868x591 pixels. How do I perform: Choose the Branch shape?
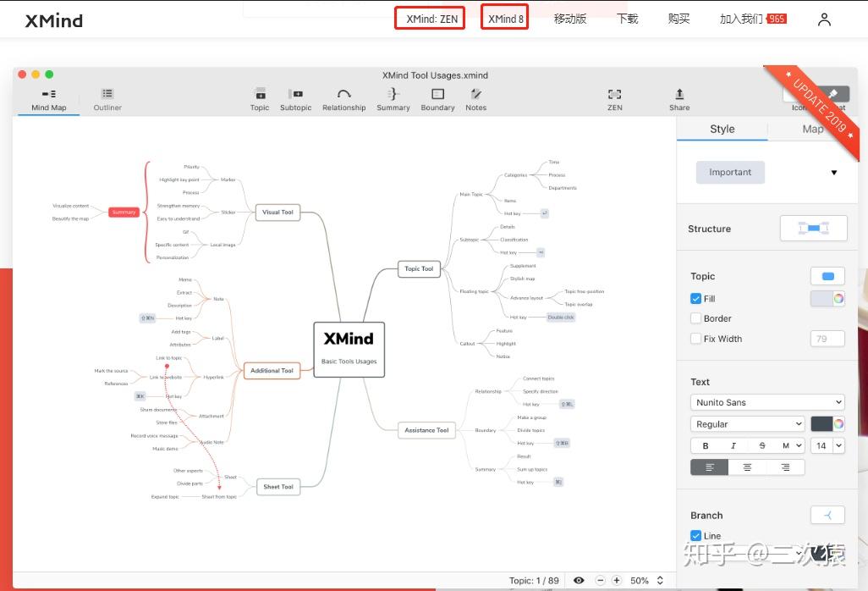(x=827, y=515)
